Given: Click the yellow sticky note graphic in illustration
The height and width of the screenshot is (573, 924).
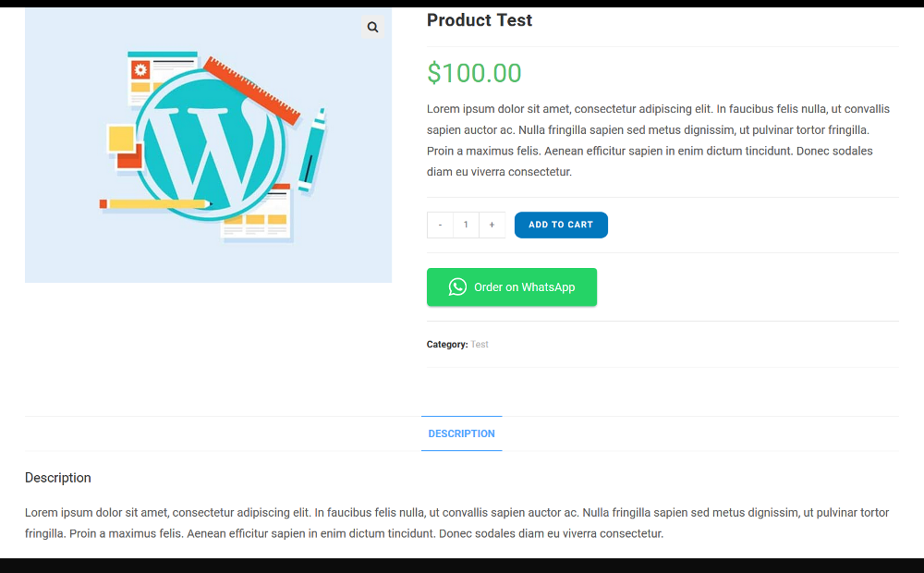Looking at the screenshot, I should (x=121, y=139).
